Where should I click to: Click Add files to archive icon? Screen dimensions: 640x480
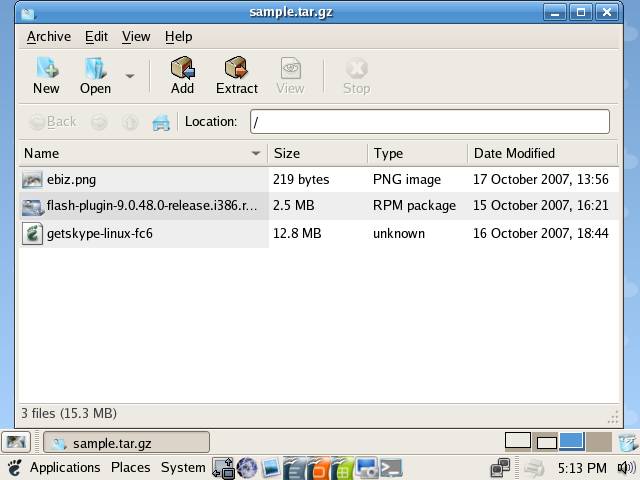point(182,75)
